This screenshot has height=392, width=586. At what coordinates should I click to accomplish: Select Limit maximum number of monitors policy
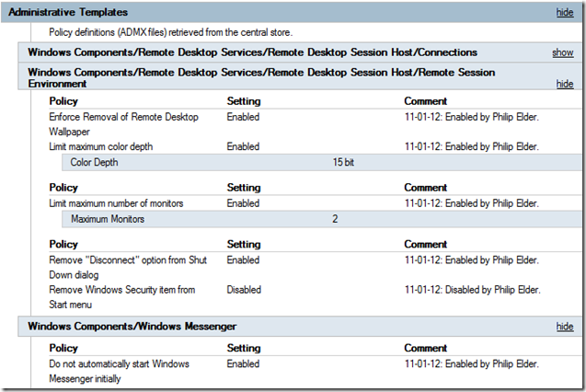tap(116, 203)
